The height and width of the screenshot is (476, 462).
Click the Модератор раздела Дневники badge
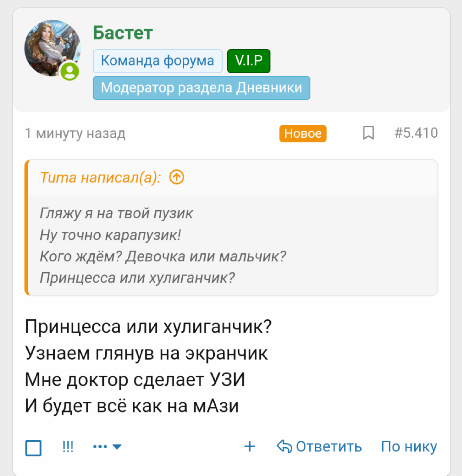pyautogui.click(x=201, y=88)
